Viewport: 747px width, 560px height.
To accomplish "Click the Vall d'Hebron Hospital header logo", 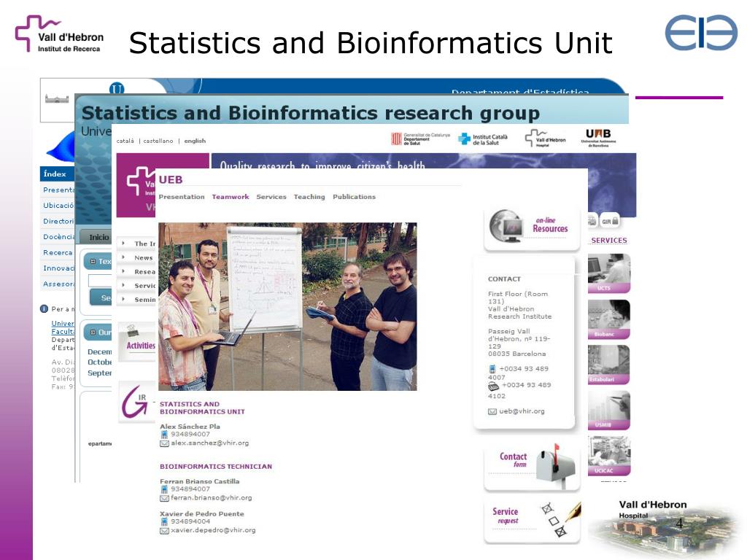I will tap(545, 139).
